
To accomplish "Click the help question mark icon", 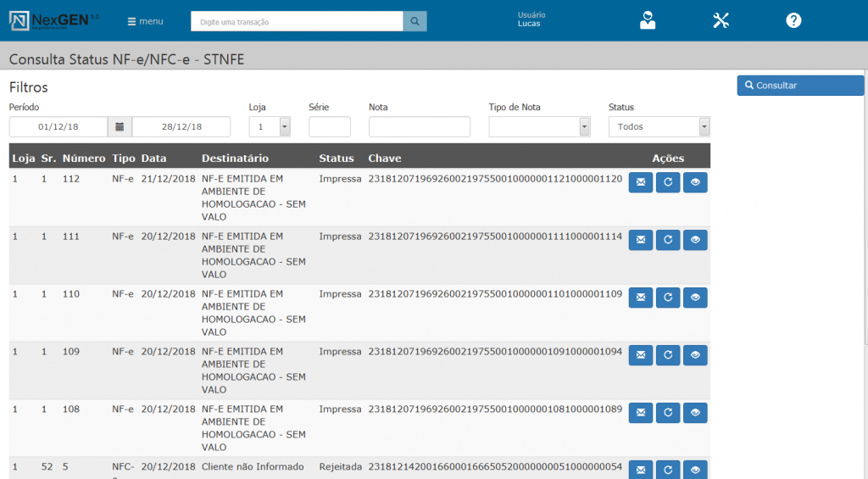I will [793, 21].
